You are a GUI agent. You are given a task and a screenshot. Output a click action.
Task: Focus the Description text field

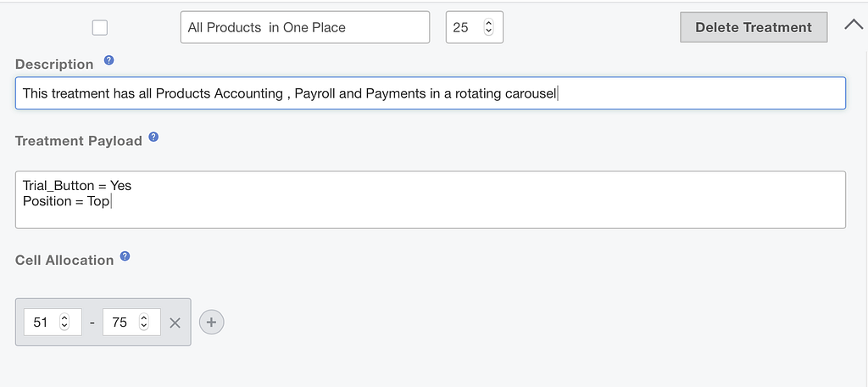click(430, 93)
